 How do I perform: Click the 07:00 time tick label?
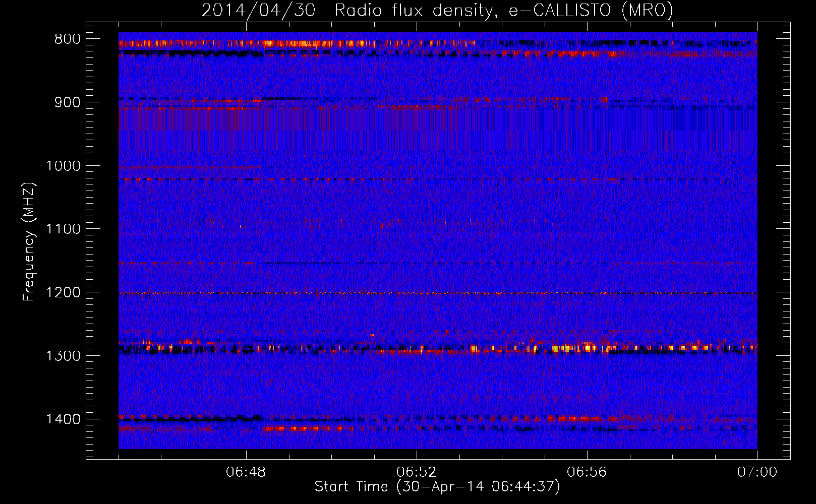click(757, 472)
